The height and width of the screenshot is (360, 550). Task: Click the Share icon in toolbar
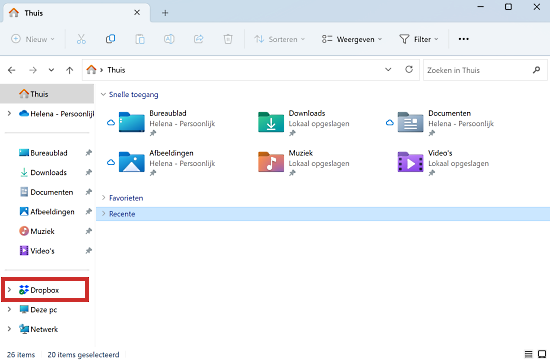point(199,39)
